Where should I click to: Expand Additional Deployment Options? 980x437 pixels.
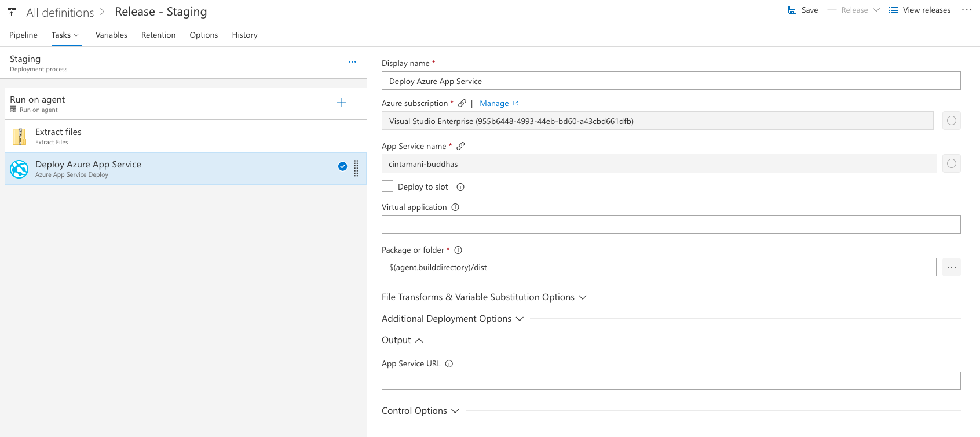click(452, 318)
